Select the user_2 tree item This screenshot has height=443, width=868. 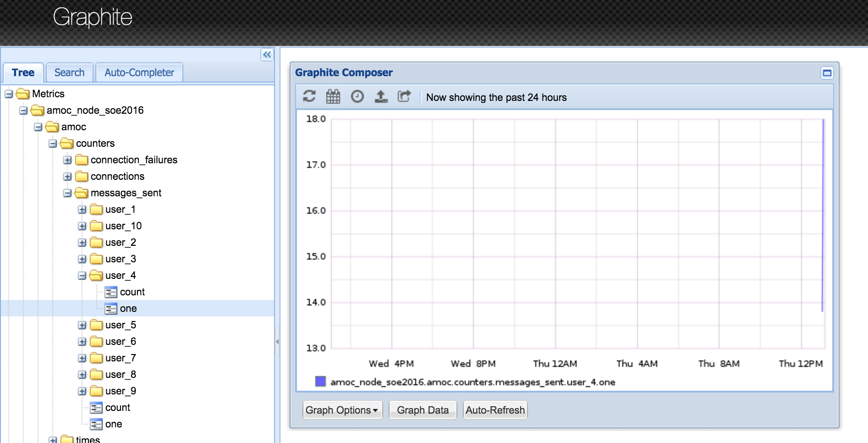point(121,243)
